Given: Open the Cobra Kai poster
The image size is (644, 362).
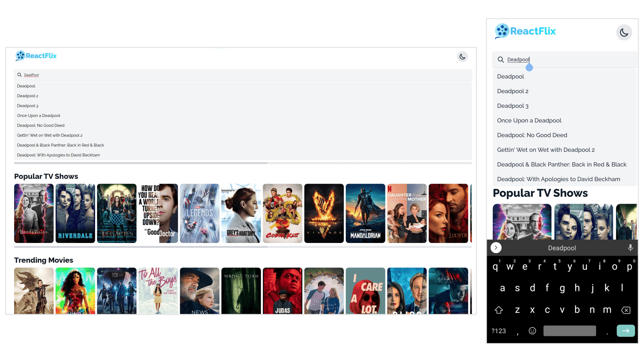Looking at the screenshot, I should coord(283,213).
